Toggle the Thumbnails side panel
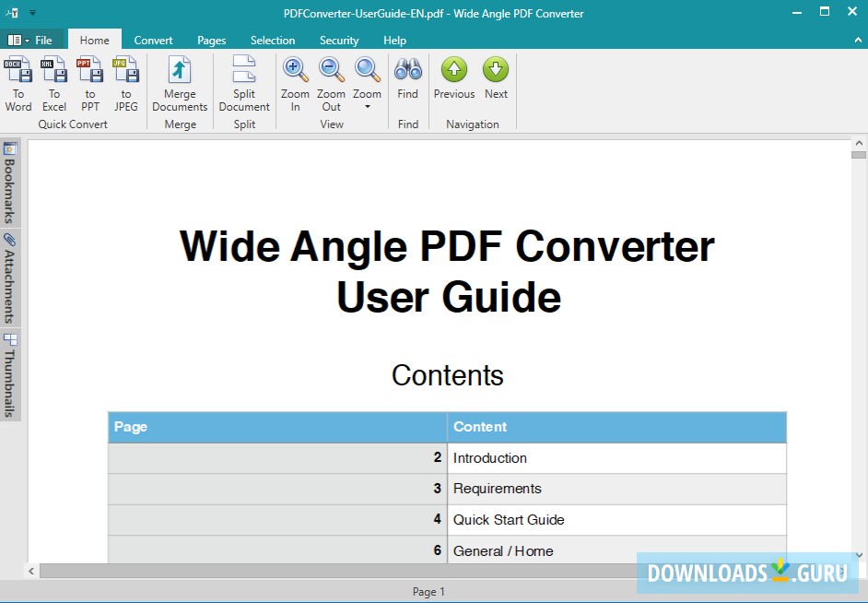This screenshot has width=868, height=603. point(10,372)
